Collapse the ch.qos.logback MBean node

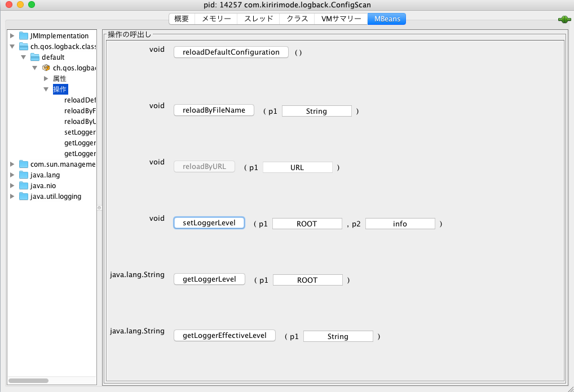(35, 68)
